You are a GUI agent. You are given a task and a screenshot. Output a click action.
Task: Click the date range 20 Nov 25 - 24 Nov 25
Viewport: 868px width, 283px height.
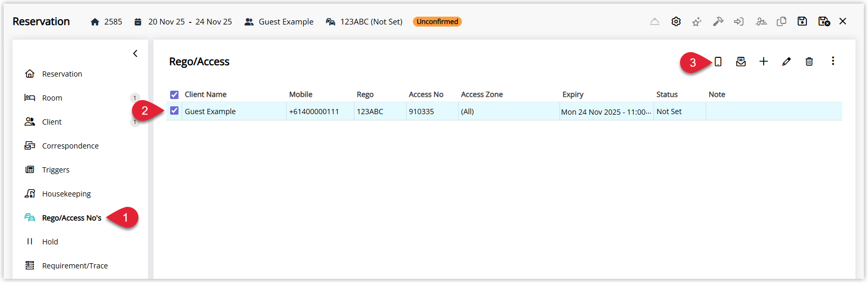pyautogui.click(x=190, y=22)
